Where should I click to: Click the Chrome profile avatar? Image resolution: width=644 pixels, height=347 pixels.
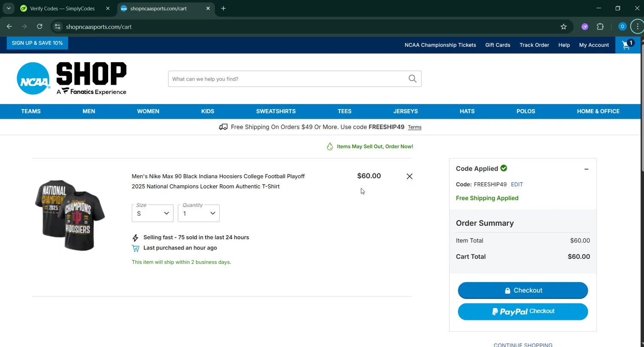click(x=622, y=27)
